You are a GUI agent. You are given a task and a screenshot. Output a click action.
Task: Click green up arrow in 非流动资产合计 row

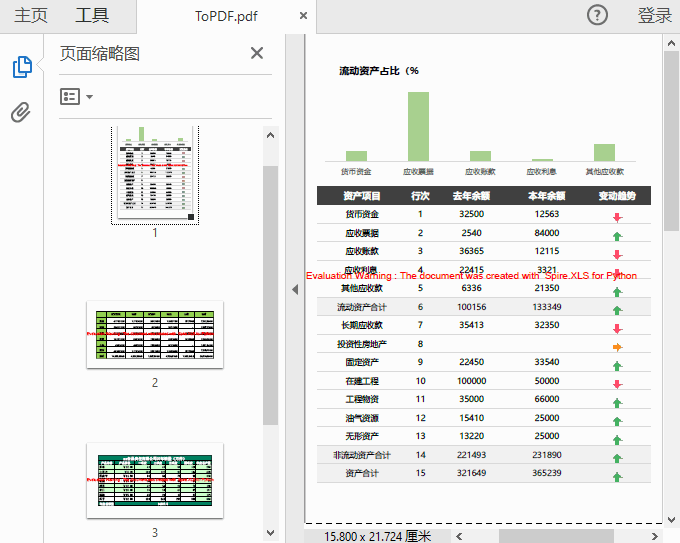[618, 458]
